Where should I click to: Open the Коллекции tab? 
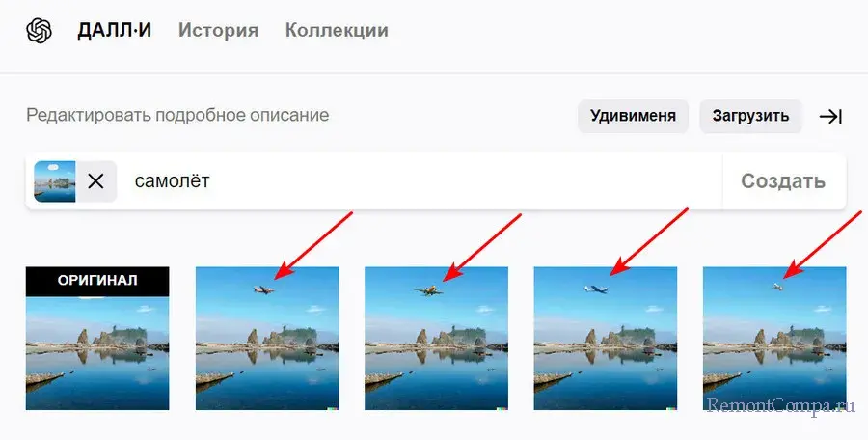click(x=337, y=30)
